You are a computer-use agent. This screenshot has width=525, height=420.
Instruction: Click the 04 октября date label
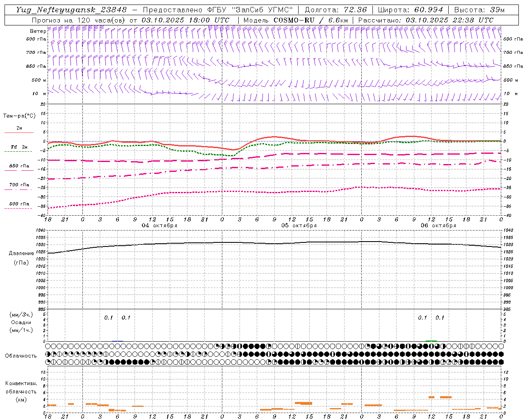(x=160, y=226)
